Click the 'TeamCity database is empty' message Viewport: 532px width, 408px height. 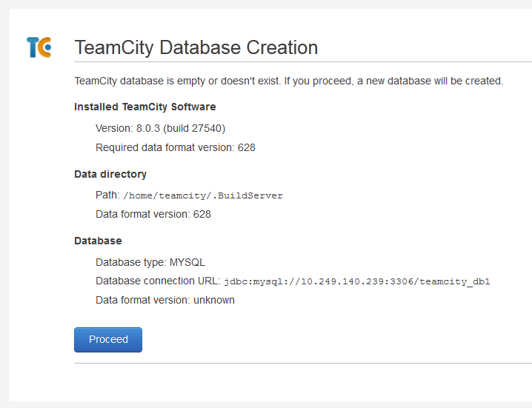289,81
